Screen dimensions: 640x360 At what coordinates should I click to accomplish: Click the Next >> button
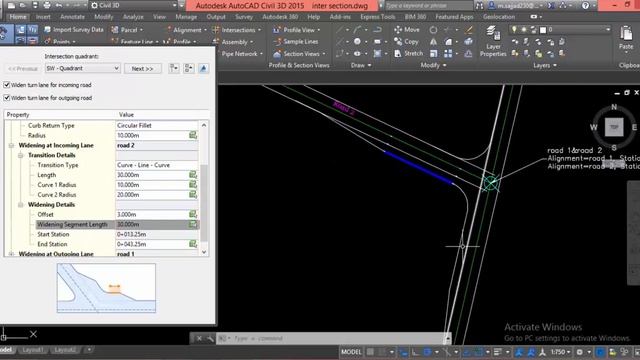142,69
